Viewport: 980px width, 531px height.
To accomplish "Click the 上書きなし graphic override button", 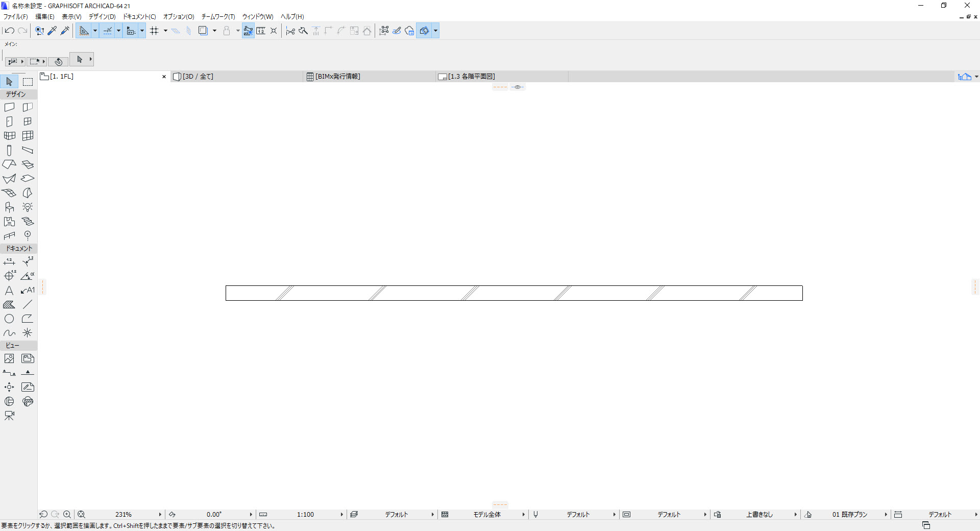I will (x=759, y=514).
